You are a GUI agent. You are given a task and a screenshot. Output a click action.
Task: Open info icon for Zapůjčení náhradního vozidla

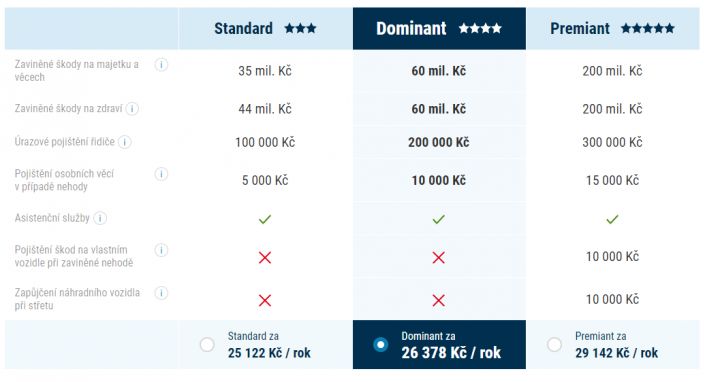tap(161, 293)
